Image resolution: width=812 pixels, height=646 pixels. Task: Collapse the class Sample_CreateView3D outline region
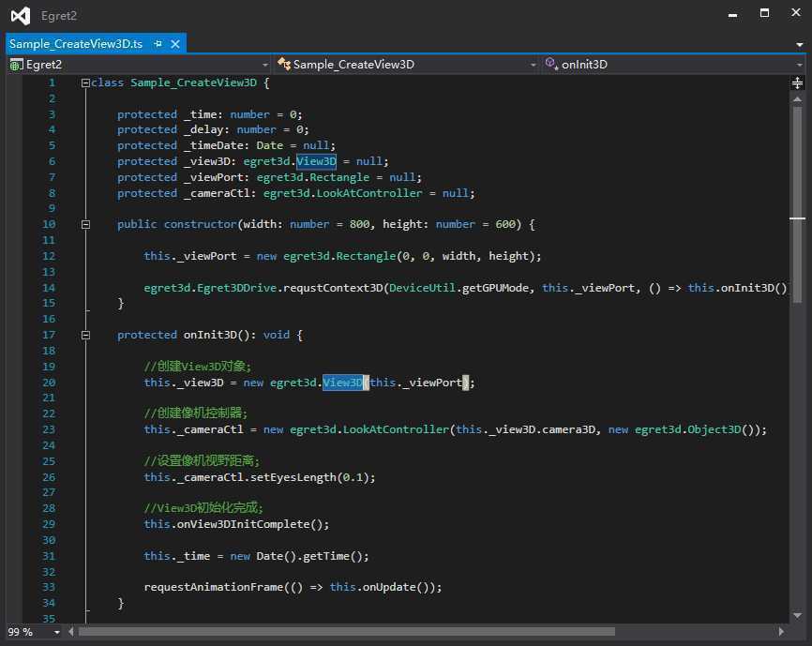click(x=85, y=83)
